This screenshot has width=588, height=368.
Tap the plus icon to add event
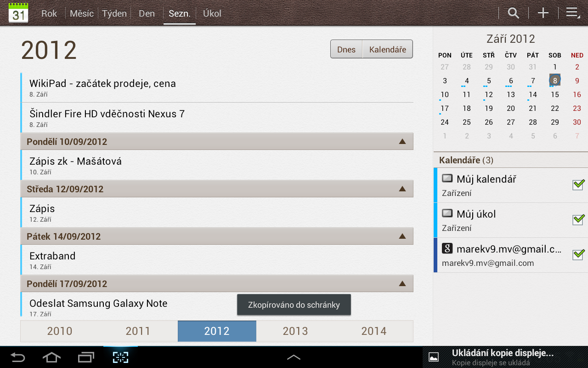(543, 13)
